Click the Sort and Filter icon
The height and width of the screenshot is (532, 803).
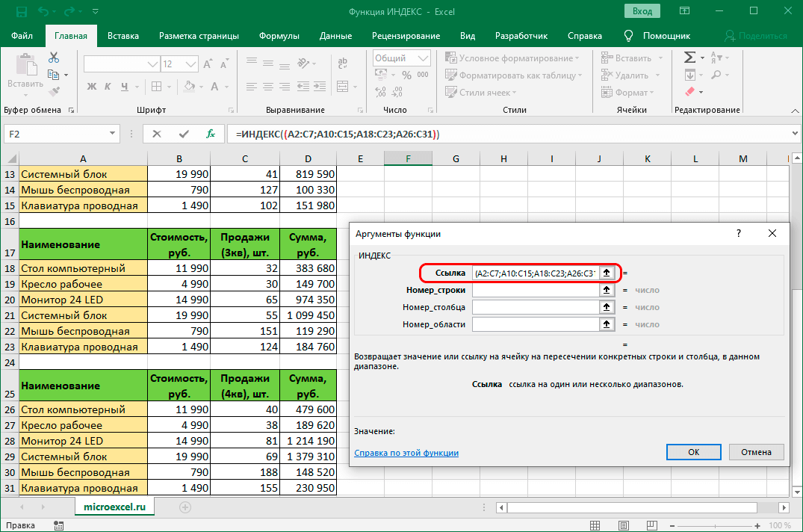click(x=716, y=58)
